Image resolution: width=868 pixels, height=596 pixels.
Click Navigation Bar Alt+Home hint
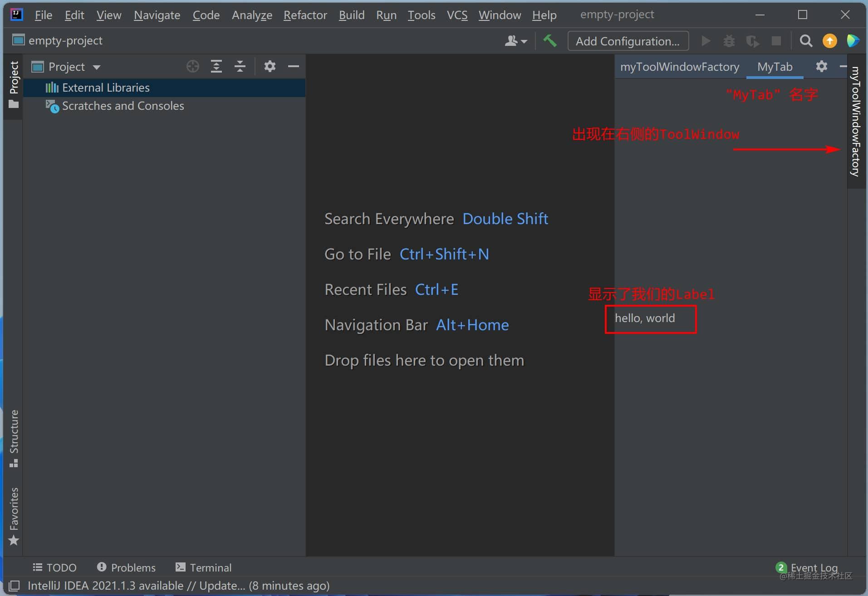(x=417, y=325)
